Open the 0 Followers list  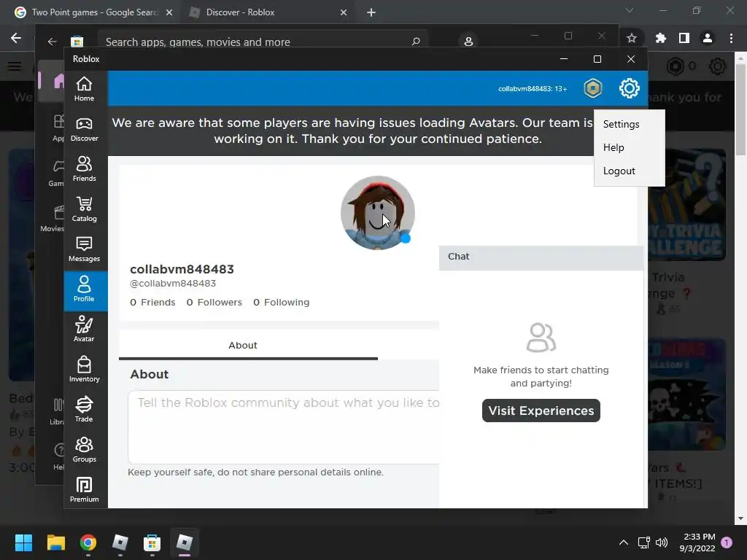[x=214, y=303]
